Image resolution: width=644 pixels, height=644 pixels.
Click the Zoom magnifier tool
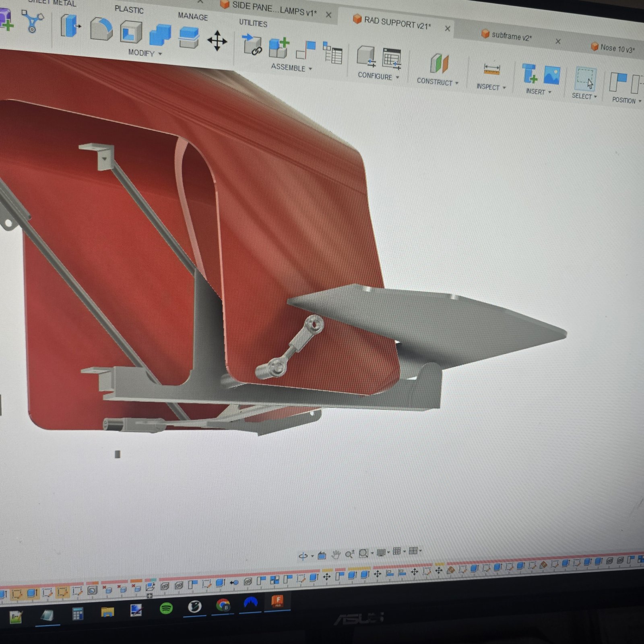pyautogui.click(x=349, y=554)
